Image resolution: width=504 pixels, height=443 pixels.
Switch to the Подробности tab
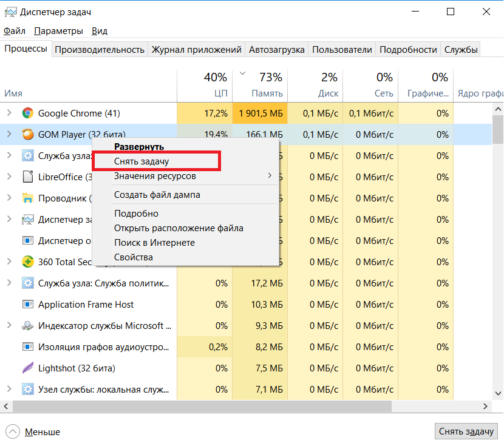tap(408, 50)
